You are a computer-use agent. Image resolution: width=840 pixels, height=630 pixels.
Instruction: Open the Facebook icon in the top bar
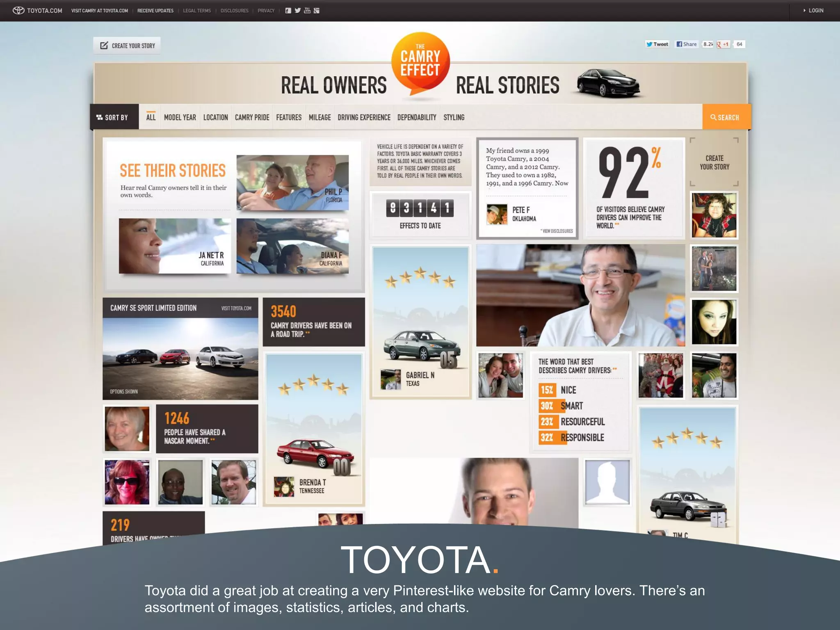tap(288, 11)
